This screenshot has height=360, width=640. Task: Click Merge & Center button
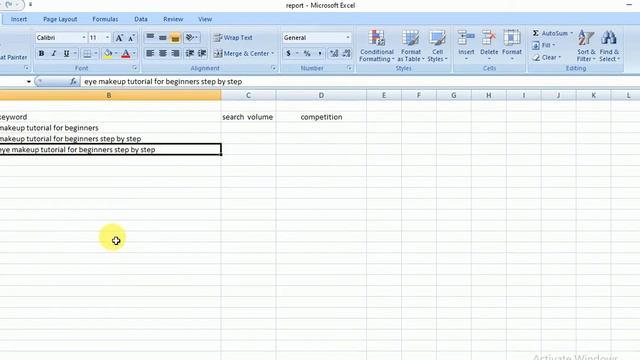[x=241, y=53]
